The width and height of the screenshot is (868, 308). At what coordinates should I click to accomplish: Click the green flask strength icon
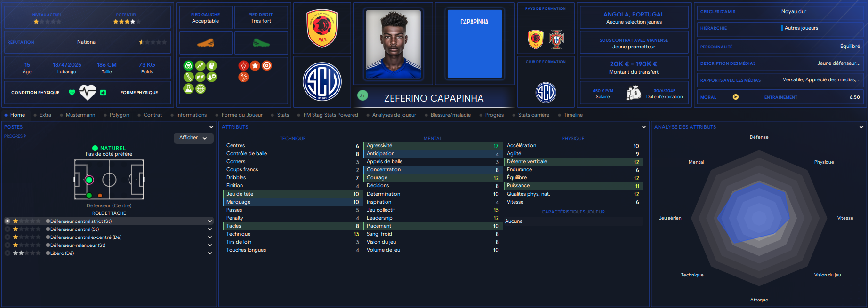tap(189, 88)
